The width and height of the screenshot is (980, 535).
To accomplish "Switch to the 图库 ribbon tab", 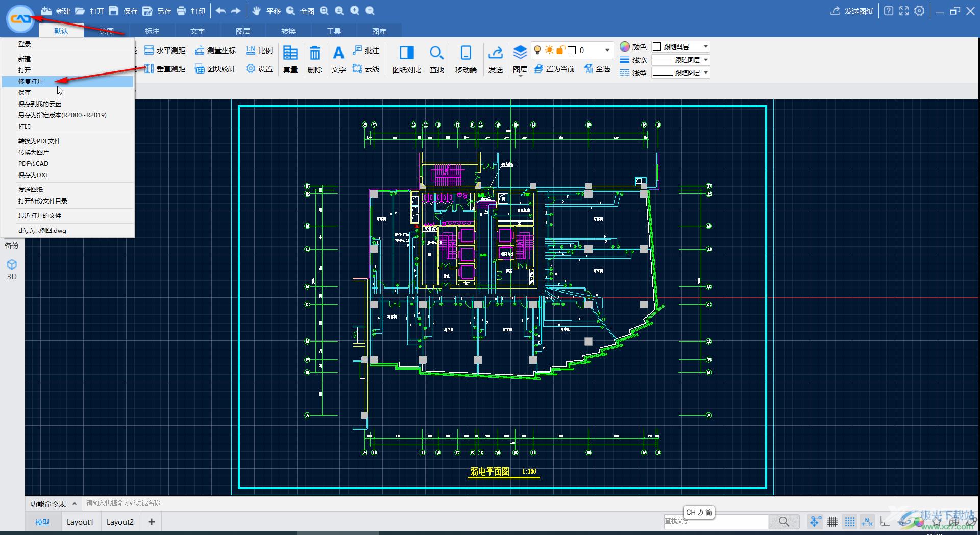I will (379, 31).
